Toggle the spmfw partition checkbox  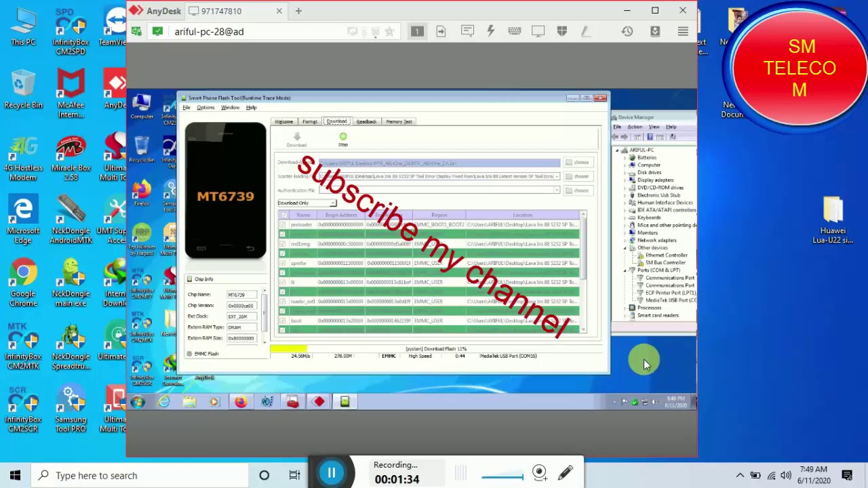point(283,263)
